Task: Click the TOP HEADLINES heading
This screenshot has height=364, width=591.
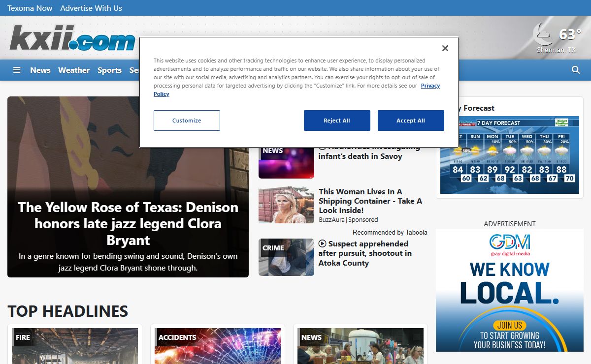Action: coord(68,311)
